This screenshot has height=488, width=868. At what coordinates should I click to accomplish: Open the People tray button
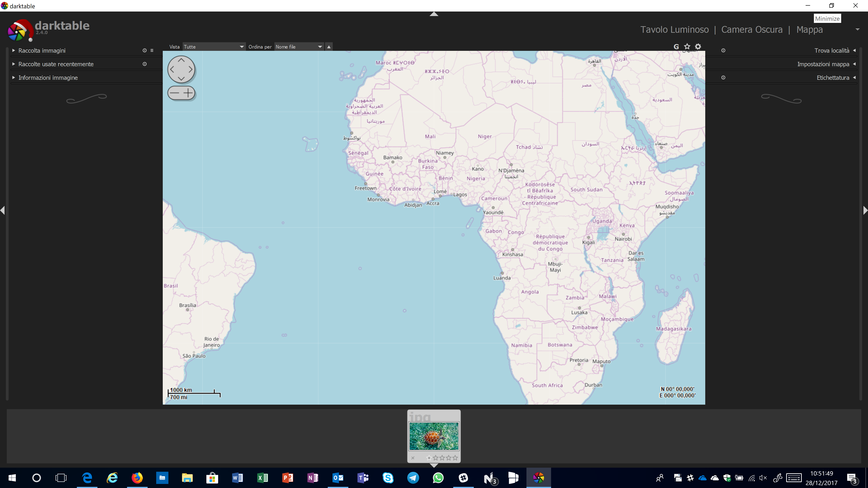(x=659, y=478)
